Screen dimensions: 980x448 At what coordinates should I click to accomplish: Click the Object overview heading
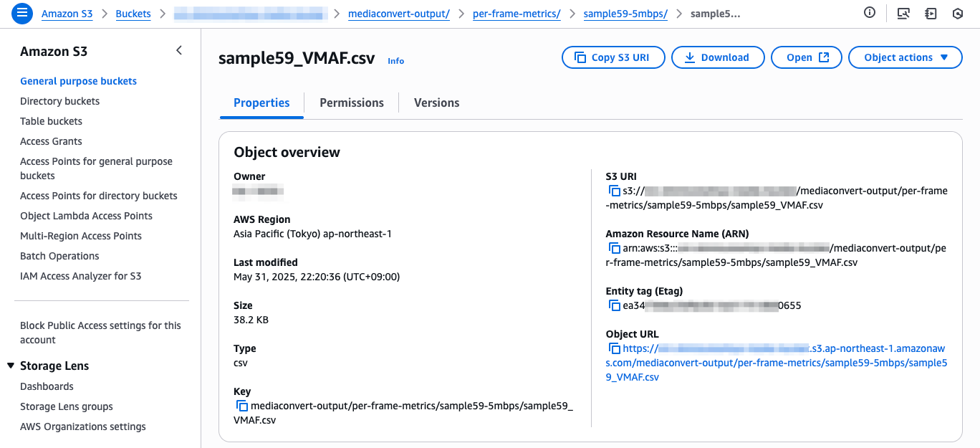click(287, 152)
